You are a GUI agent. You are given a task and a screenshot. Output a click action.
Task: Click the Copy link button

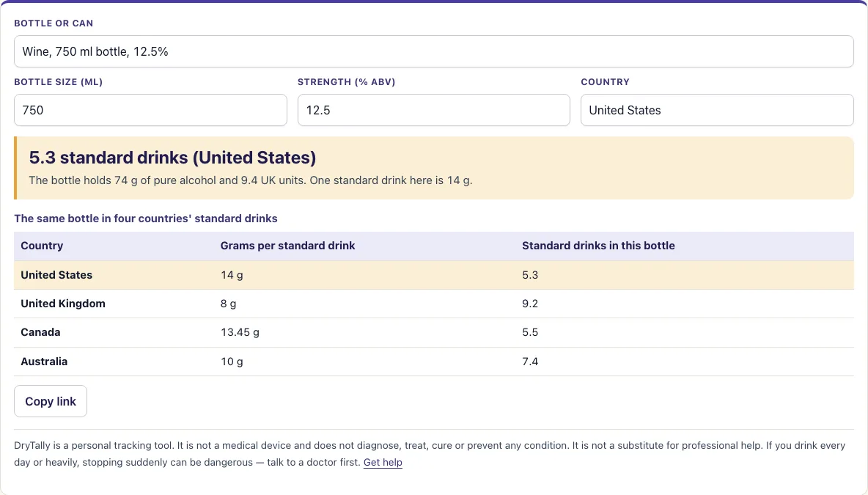pyautogui.click(x=51, y=401)
